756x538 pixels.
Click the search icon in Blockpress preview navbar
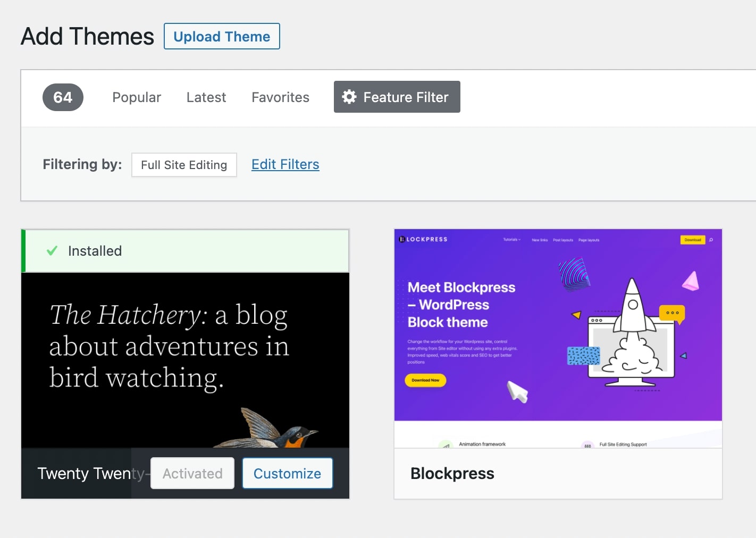711,240
